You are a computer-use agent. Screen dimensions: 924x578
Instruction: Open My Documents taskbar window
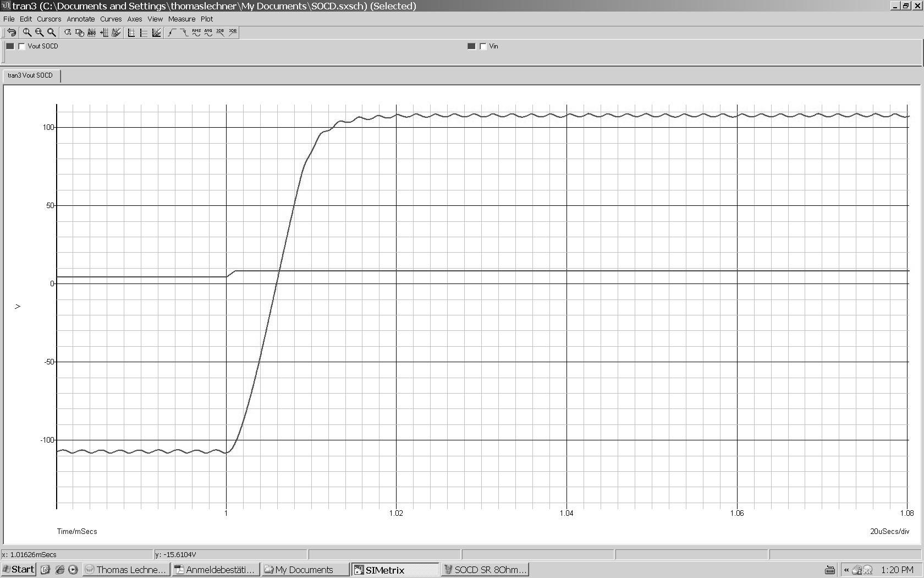coord(305,570)
